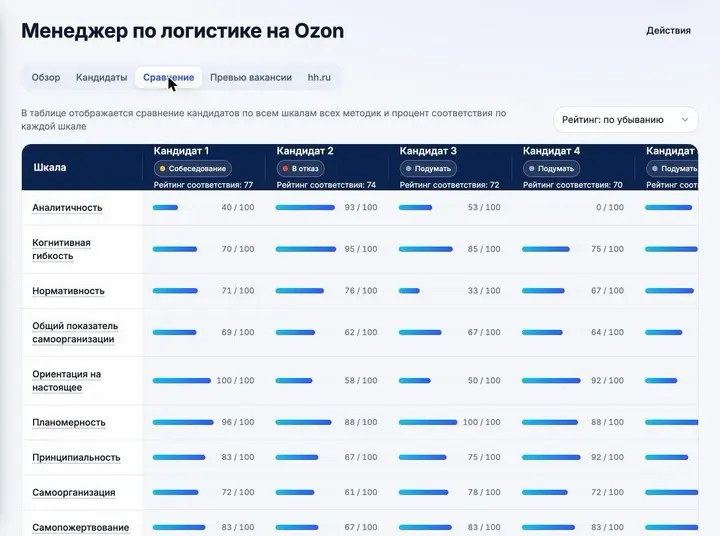Click the page title Менеджер по логистике на Ozon
720x536 pixels.
pos(183,31)
